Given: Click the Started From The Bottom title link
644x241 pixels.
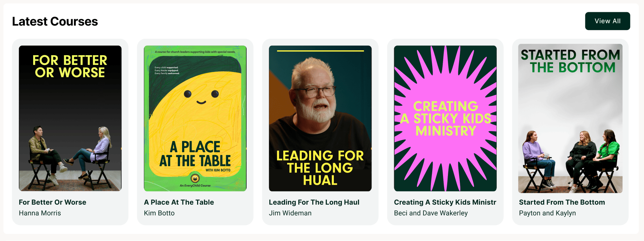Looking at the screenshot, I should 562,202.
